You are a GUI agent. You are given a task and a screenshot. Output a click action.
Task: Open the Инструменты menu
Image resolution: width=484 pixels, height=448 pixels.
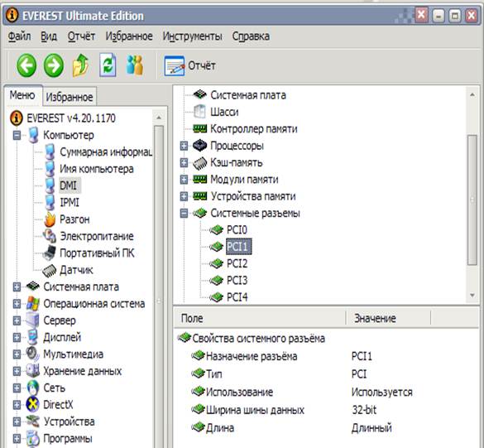tap(192, 36)
